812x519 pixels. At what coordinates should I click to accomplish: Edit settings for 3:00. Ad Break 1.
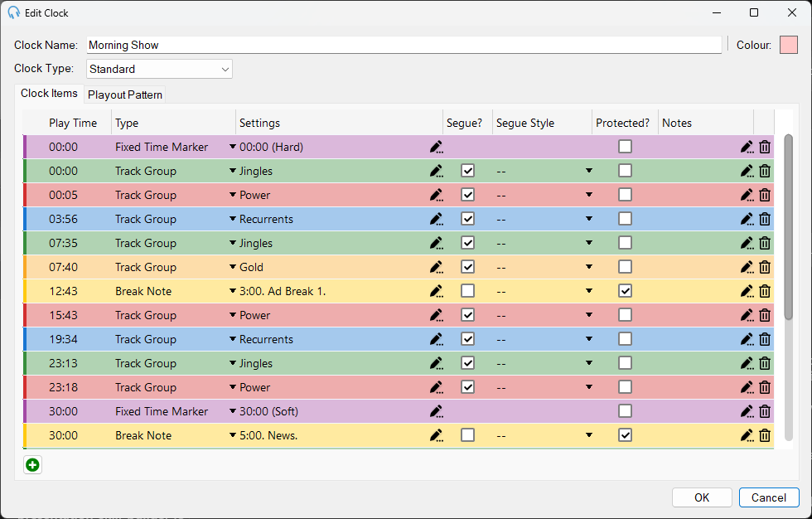click(436, 292)
